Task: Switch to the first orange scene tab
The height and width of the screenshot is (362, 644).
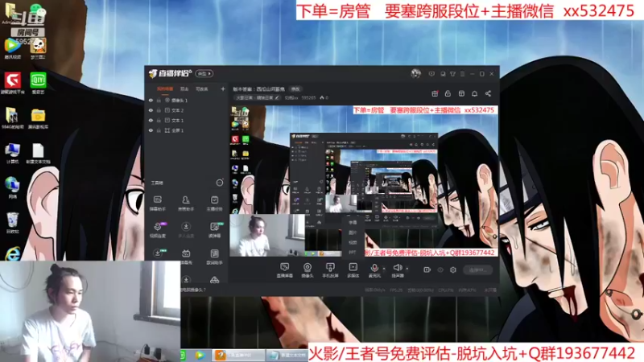Action: (165, 89)
